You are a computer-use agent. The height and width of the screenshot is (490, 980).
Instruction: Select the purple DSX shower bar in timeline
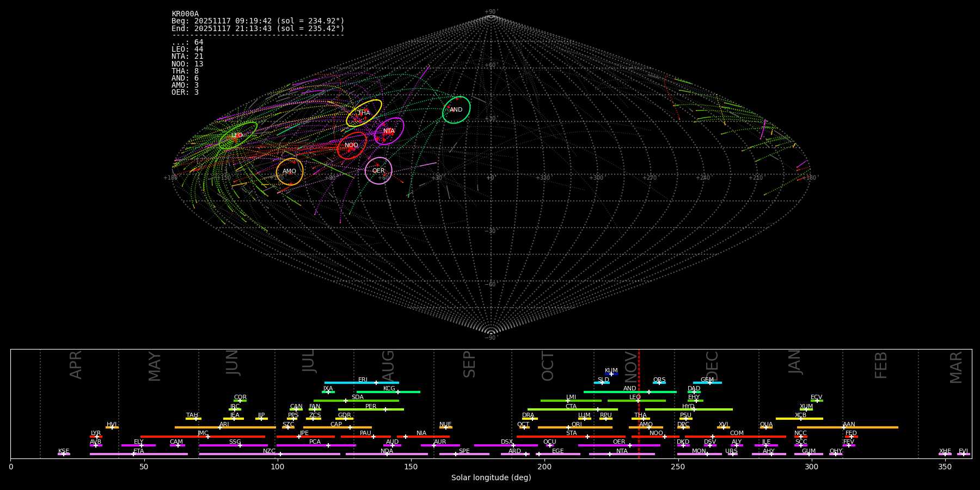[x=506, y=445]
